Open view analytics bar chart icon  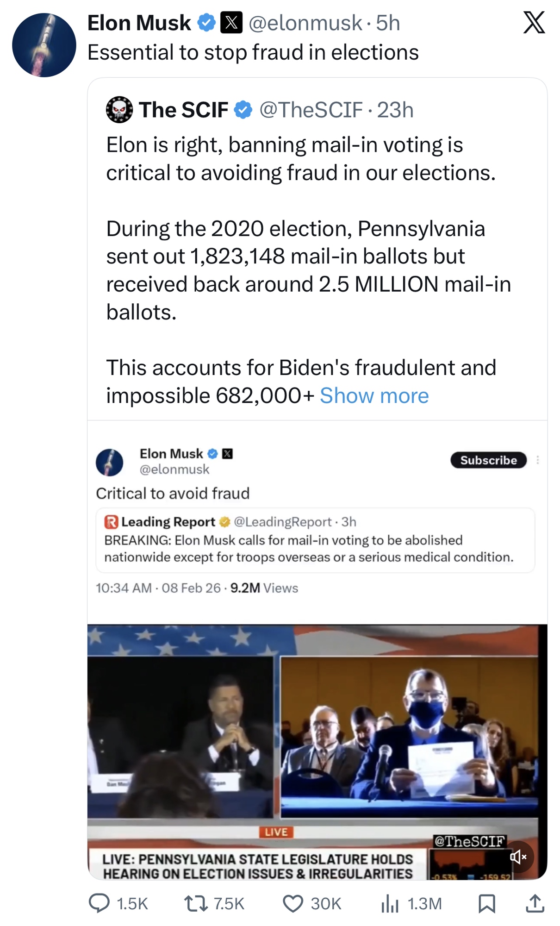click(390, 903)
